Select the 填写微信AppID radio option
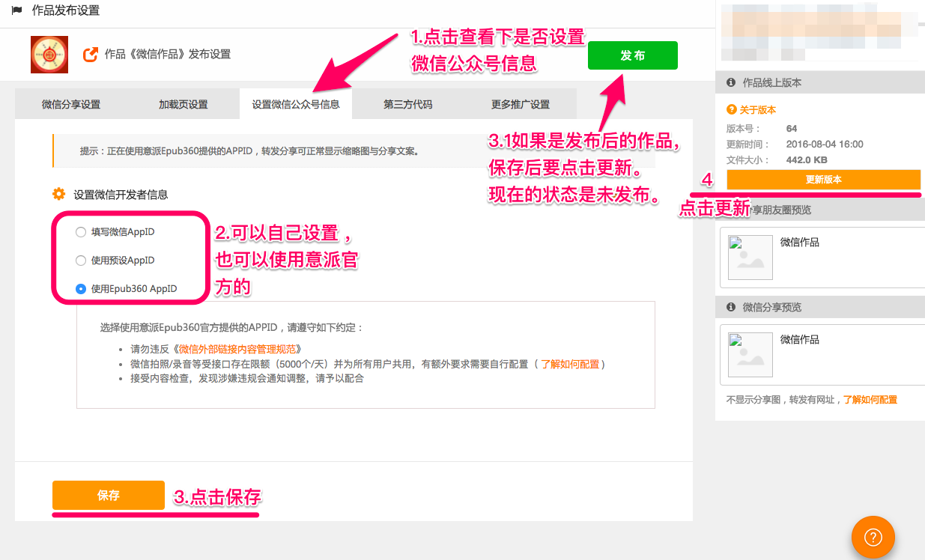Viewport: 925px width, 560px height. tap(81, 232)
